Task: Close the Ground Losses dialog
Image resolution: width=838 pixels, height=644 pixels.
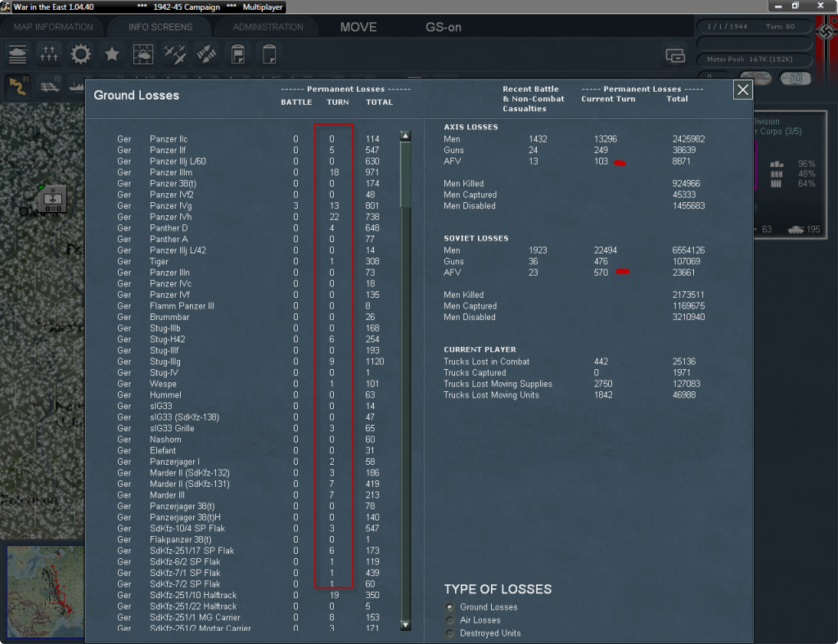Action: [743, 90]
